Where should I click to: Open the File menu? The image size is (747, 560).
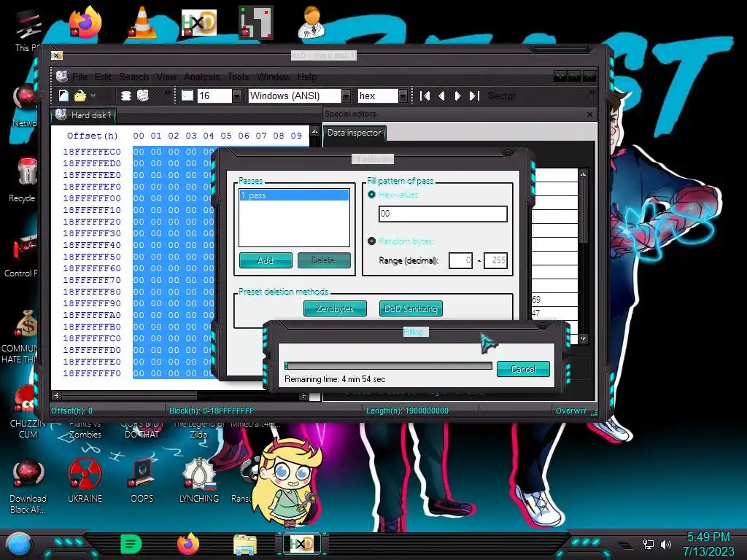tap(80, 77)
